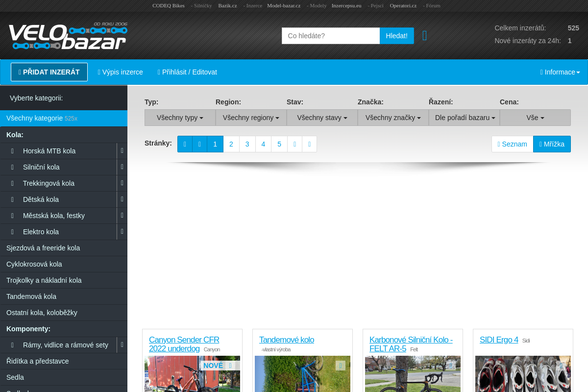Open the Všechny typy dropdown
The image size is (588, 392).
180,118
